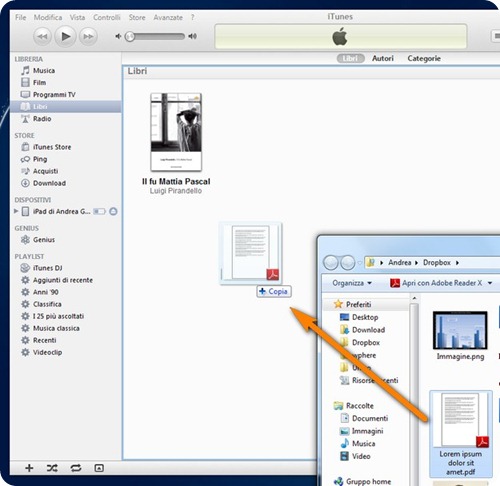Viewport: 500px width, 486px height.
Task: Open Download in the iTunes Store section
Action: click(x=49, y=183)
